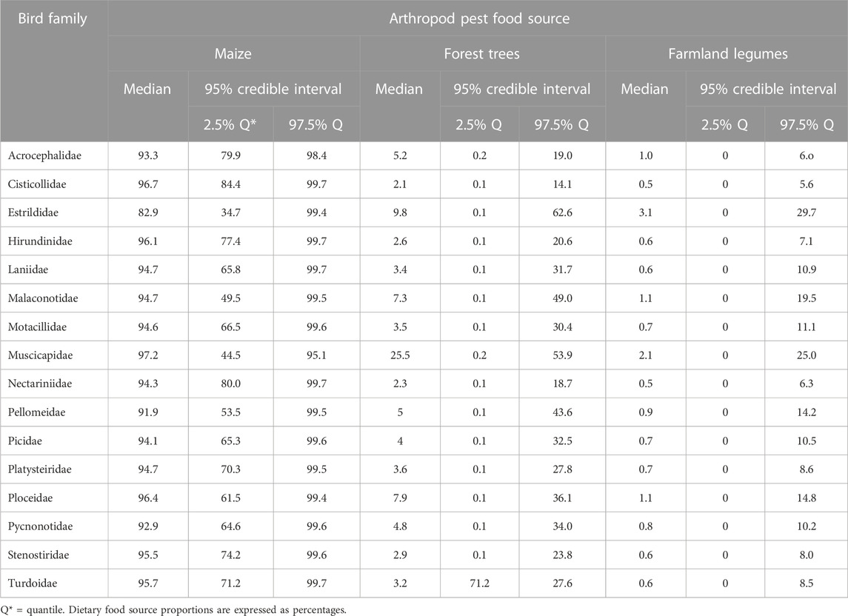Click the Forest trees median value 25.5
Image resolution: width=848 pixels, height=616 pixels.
tap(400, 355)
